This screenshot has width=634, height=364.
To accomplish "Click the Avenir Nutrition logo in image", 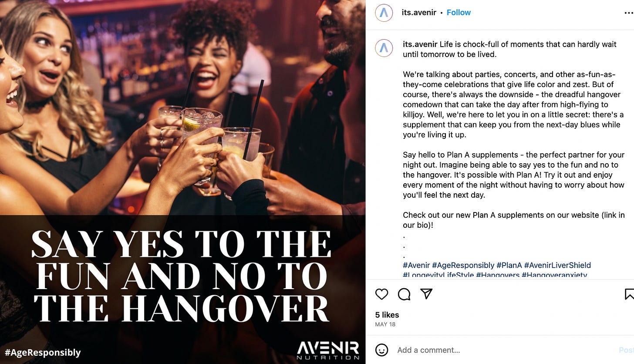I will (327, 350).
